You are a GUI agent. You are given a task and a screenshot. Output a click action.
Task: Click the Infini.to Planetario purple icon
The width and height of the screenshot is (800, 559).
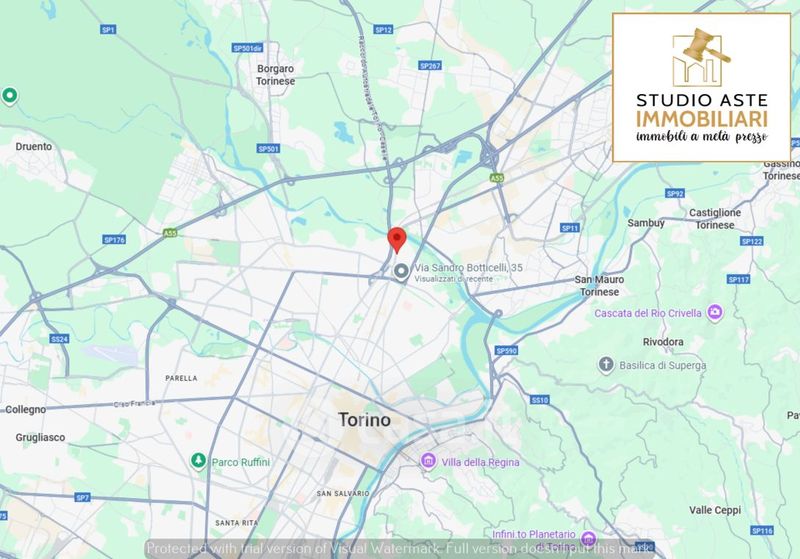pyautogui.click(x=588, y=539)
